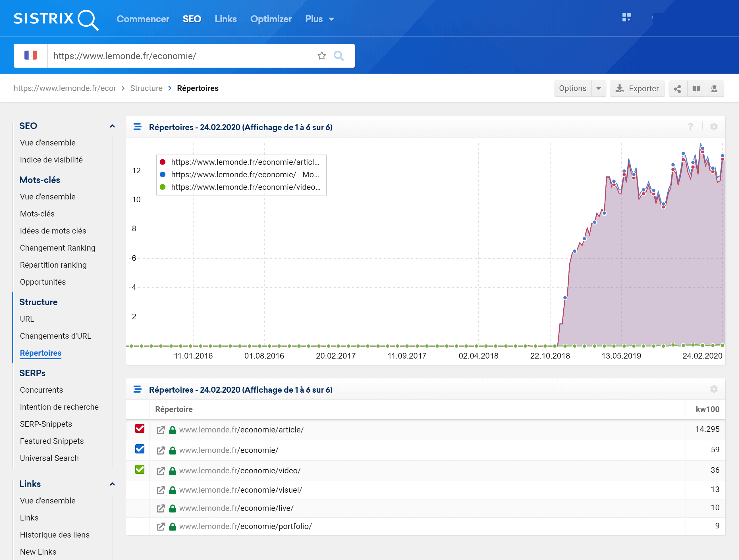739x560 pixels.
Task: Select Indice de visibilité in sidebar
Action: tap(51, 160)
